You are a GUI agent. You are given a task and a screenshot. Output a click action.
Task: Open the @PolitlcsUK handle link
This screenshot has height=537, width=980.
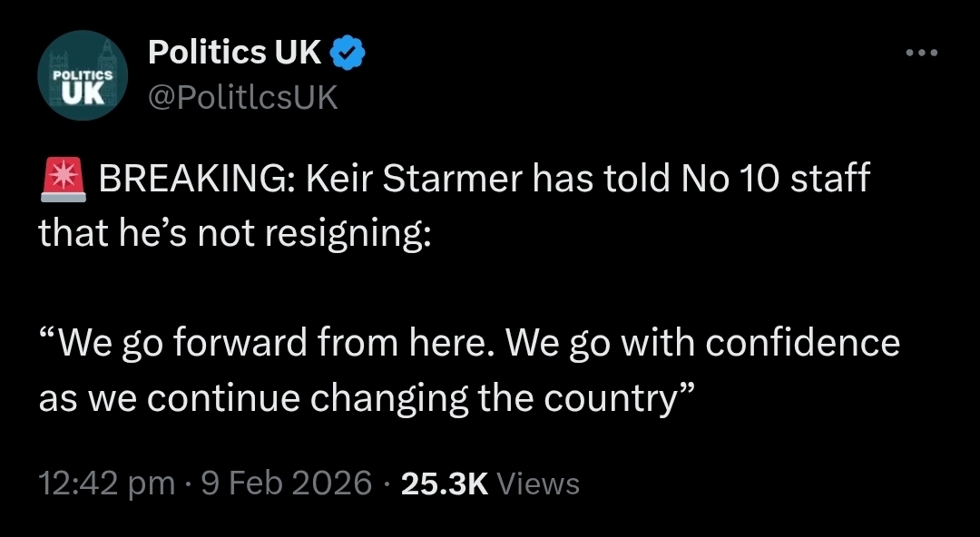(242, 96)
